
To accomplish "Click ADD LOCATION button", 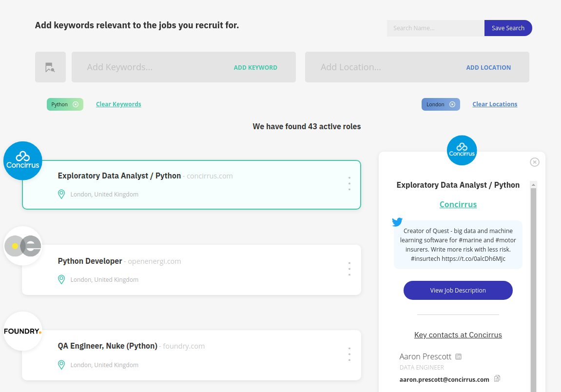I will [x=488, y=68].
